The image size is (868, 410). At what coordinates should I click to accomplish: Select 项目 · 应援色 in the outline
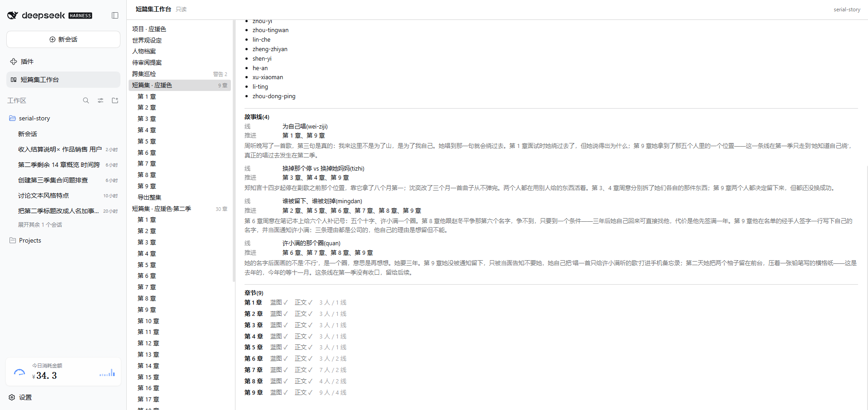click(180, 29)
